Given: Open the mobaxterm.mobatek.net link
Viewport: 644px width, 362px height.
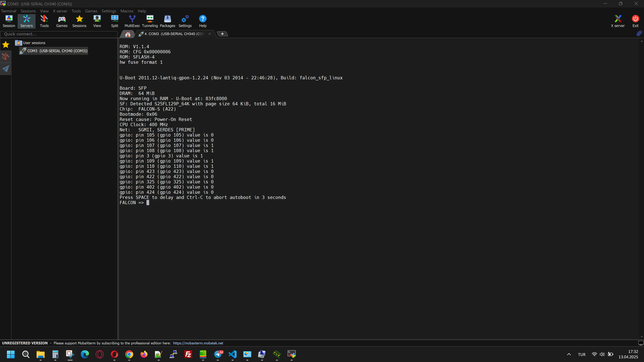Looking at the screenshot, I should point(198,343).
